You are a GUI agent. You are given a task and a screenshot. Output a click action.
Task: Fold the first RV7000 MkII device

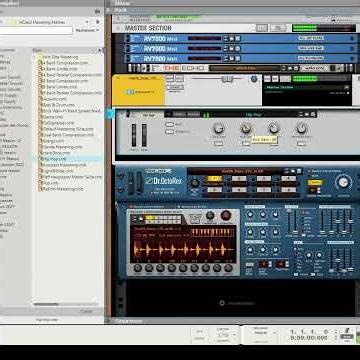pos(127,39)
